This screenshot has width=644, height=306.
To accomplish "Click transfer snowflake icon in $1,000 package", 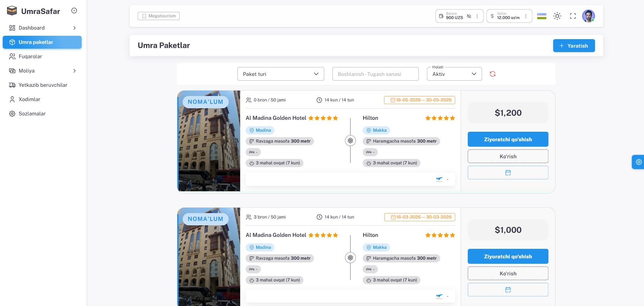I will coord(350,258).
